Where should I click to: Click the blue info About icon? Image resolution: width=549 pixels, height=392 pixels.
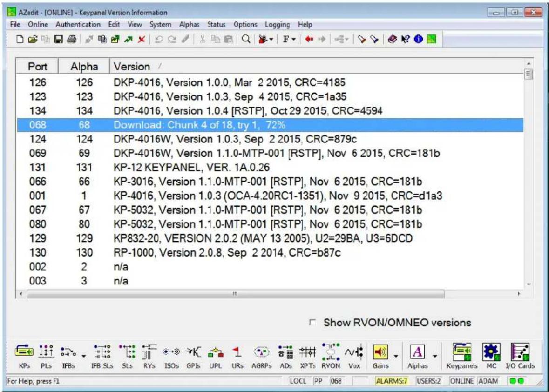[418, 39]
